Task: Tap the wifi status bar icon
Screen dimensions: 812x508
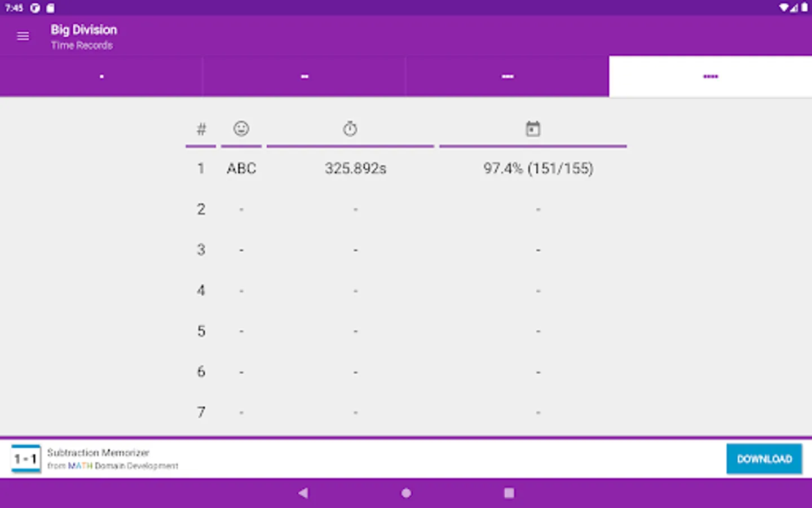Action: click(x=784, y=8)
